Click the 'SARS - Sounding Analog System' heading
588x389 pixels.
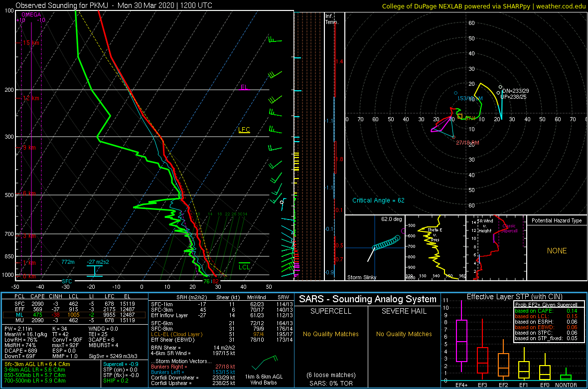[368, 299]
